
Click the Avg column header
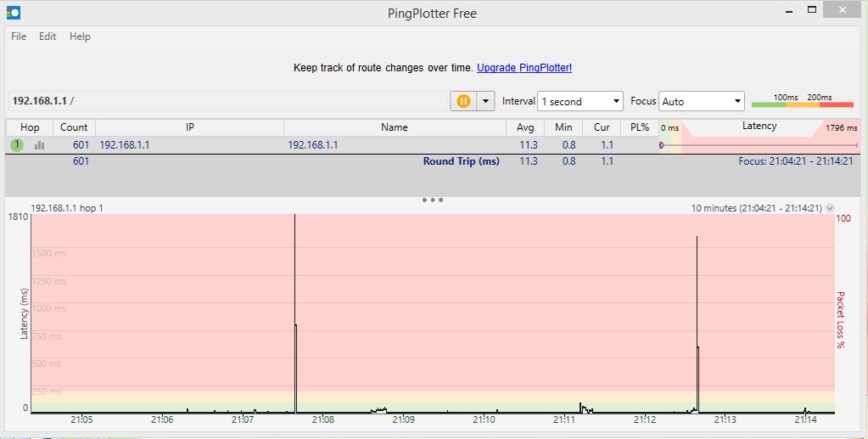click(524, 127)
